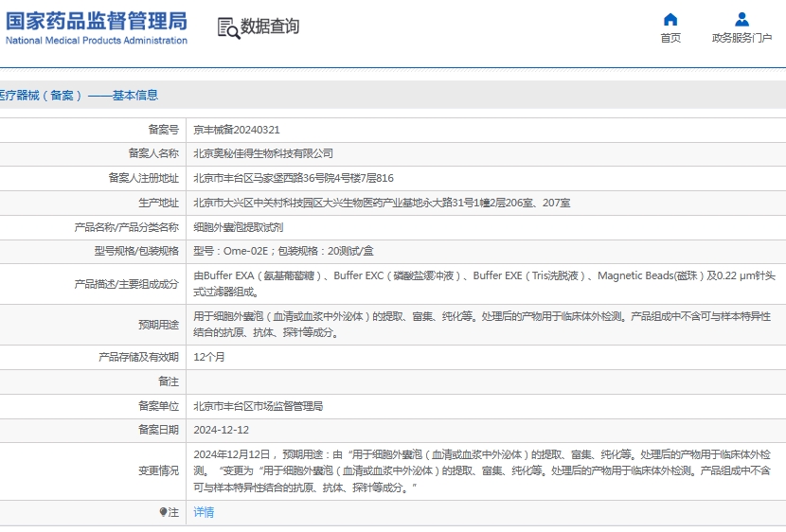Open the 政务服务门户 user icon

741,20
